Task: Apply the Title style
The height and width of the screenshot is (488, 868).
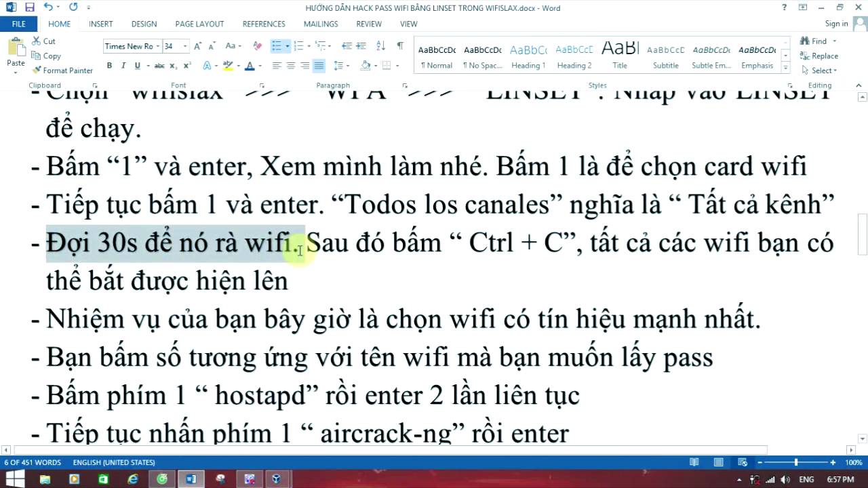Action: pyautogui.click(x=620, y=56)
